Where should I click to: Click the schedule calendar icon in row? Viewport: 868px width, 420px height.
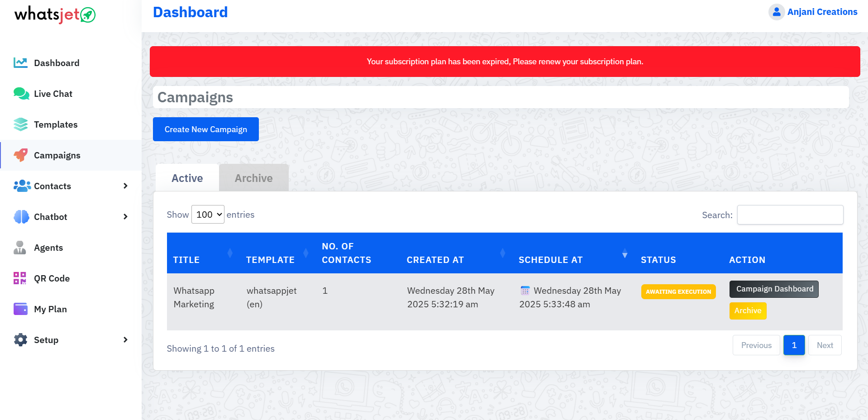pyautogui.click(x=525, y=291)
